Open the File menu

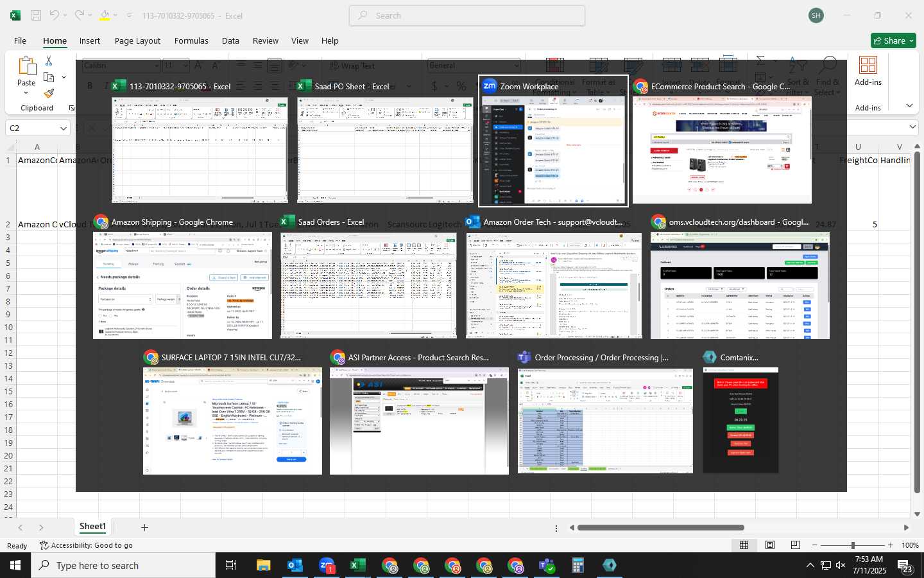click(x=20, y=40)
